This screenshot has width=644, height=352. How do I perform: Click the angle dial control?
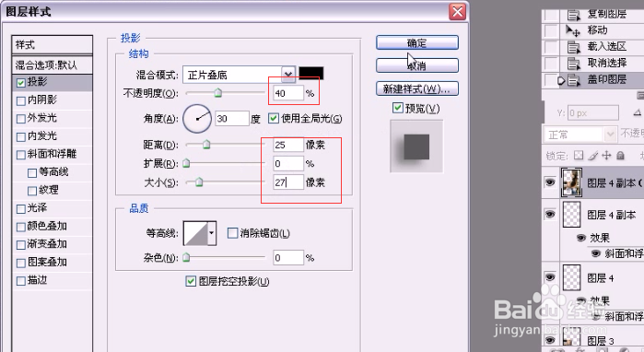(197, 119)
